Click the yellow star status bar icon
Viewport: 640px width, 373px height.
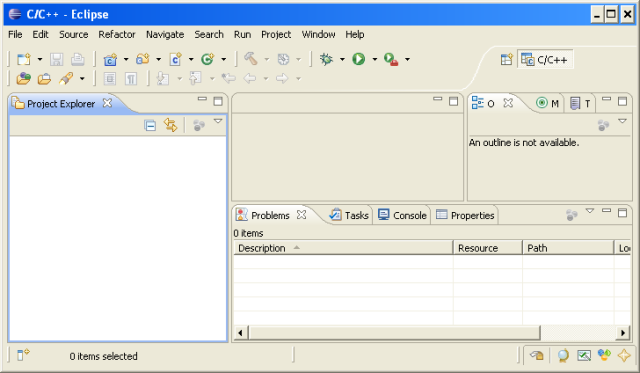coord(624,355)
